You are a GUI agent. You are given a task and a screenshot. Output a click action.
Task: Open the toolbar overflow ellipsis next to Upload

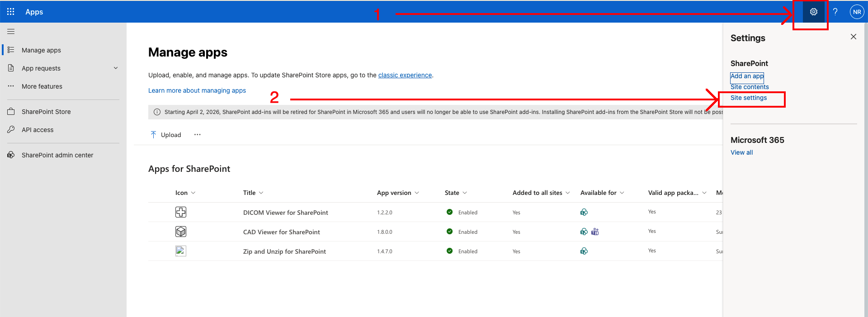[198, 135]
